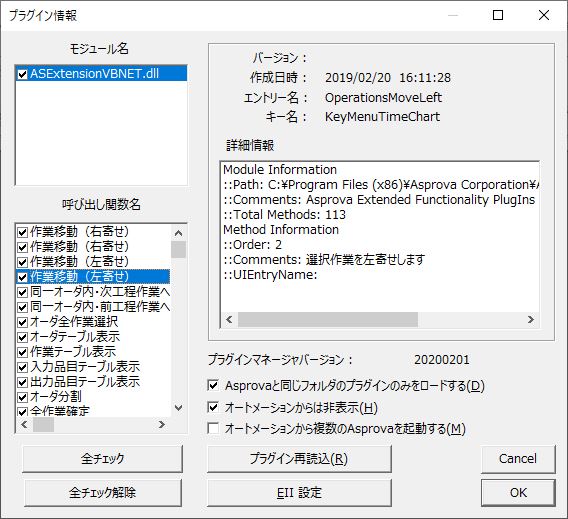Click the 全チェック解除 button

pyautogui.click(x=103, y=493)
